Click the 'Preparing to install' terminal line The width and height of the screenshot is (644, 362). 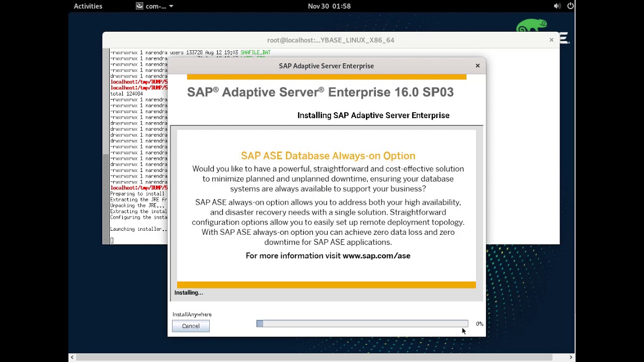click(x=137, y=194)
